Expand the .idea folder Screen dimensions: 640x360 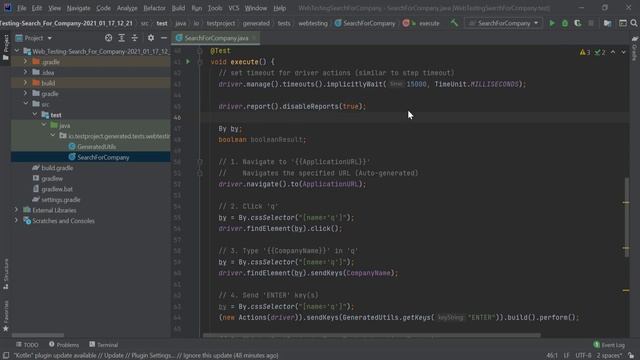(x=25, y=72)
